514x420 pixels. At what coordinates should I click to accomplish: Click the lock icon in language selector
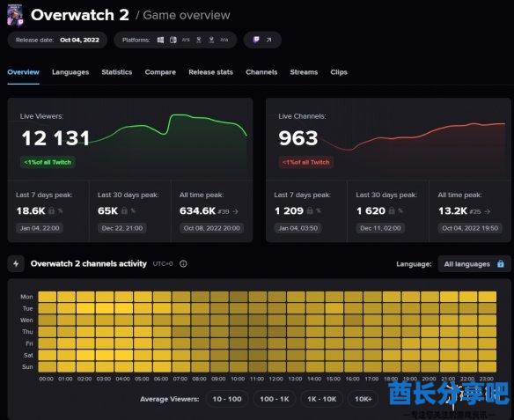coord(501,263)
